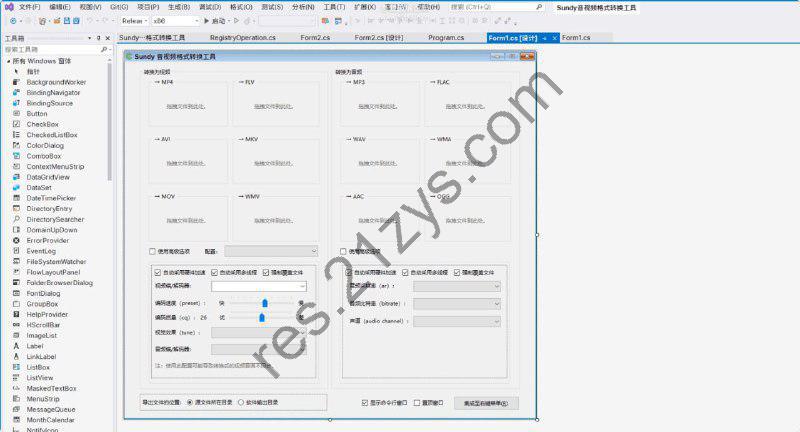Select the CheckBox control icon in toolbox
This screenshot has width=800, height=432.
[16, 124]
